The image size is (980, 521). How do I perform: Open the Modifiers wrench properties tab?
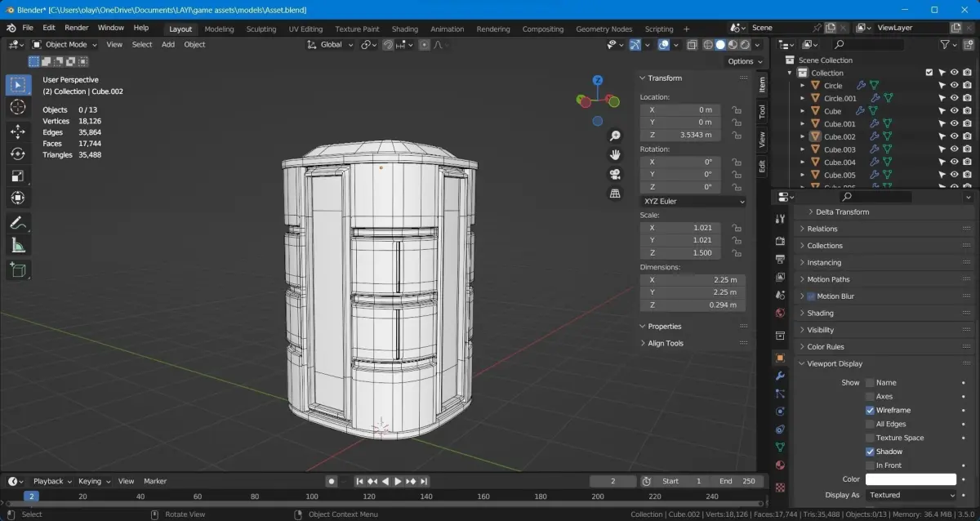click(780, 376)
